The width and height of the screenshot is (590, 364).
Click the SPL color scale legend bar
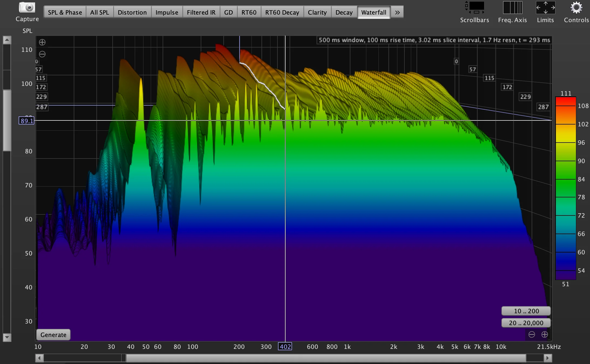[x=566, y=188]
